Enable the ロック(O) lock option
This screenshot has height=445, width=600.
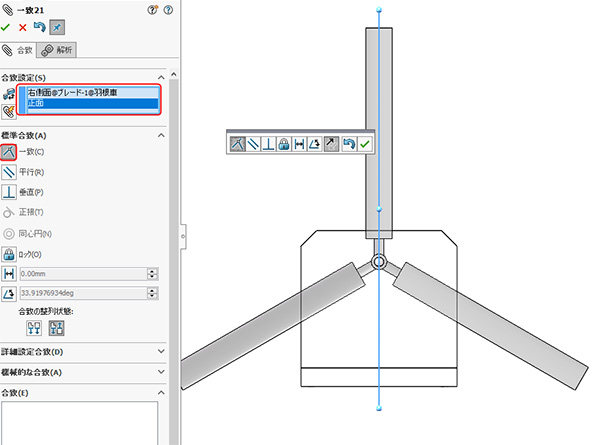9,254
